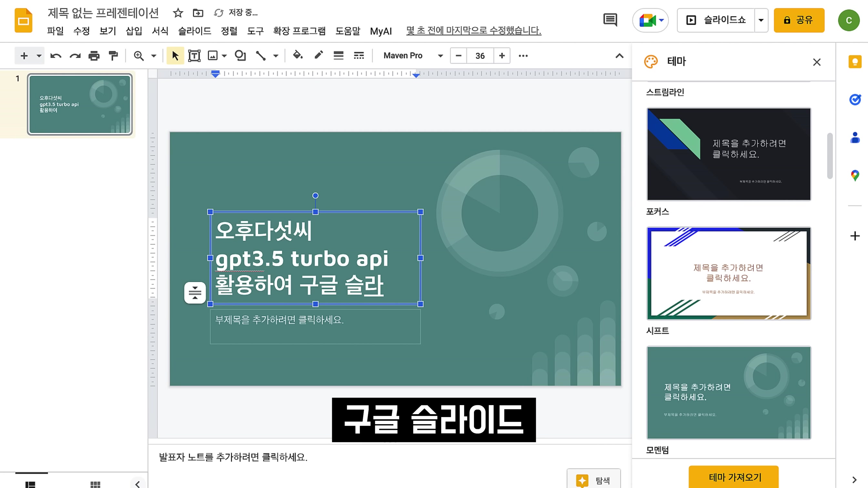This screenshot has width=868, height=488.
Task: Print the presentation
Action: pyautogui.click(x=94, y=56)
